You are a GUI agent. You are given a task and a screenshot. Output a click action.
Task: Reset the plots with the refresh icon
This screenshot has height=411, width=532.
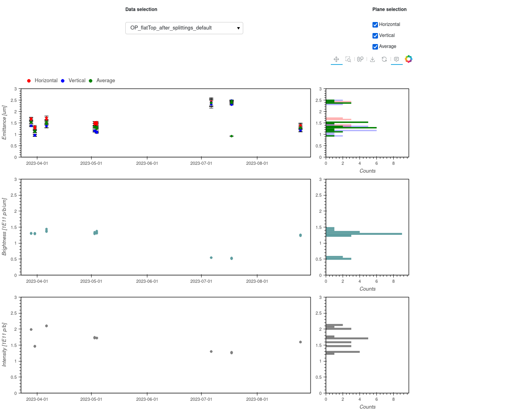click(x=384, y=59)
